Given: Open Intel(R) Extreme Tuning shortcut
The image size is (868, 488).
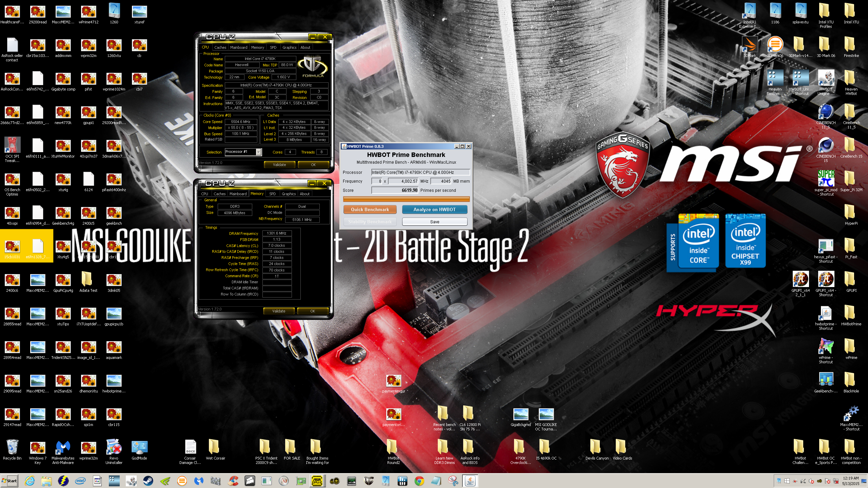Looking at the screenshot, I should coord(750,16).
